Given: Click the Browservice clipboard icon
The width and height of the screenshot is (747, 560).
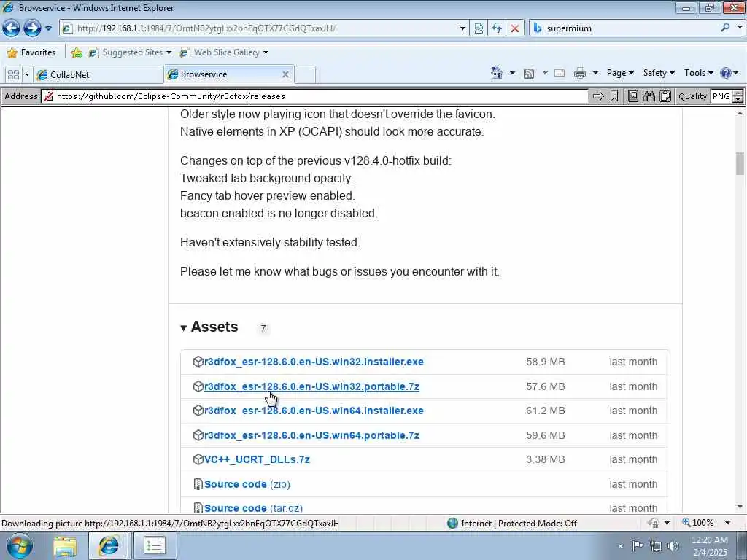Looking at the screenshot, I should click(665, 97).
